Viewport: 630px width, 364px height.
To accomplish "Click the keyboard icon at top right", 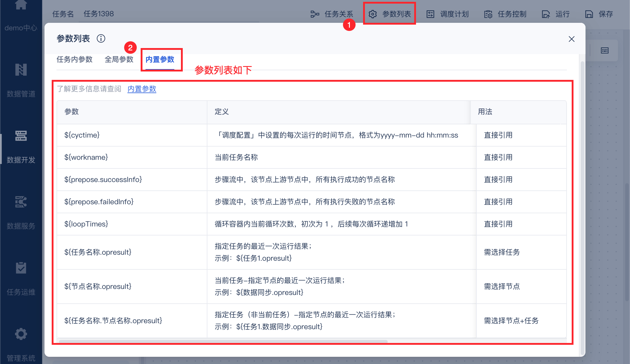I will (x=605, y=50).
